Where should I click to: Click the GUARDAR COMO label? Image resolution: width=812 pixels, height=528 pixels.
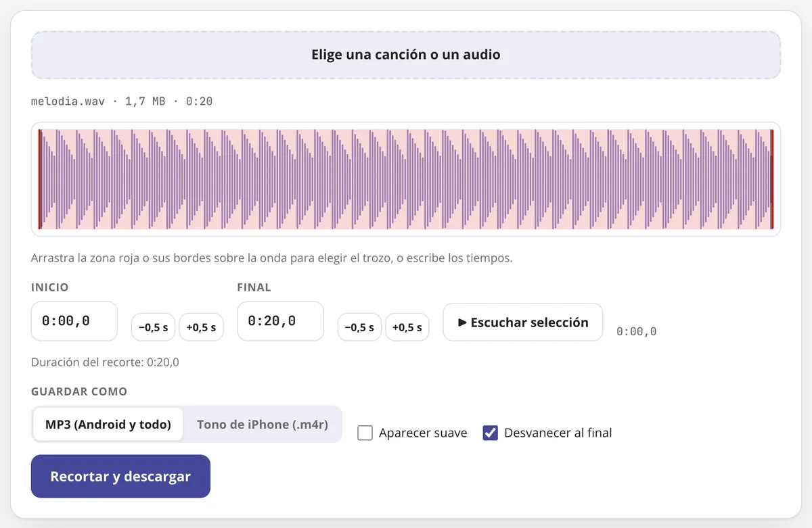click(x=79, y=391)
